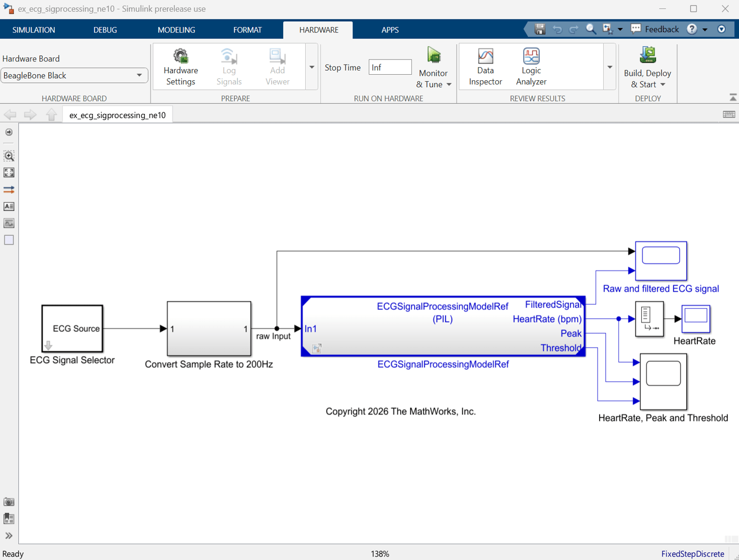
Task: Switch to the APPS tab
Action: [390, 30]
